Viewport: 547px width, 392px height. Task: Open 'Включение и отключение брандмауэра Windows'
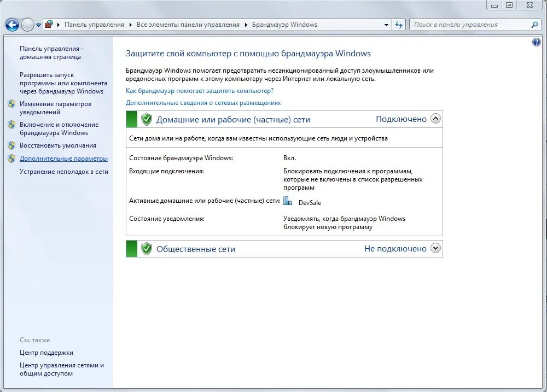[59, 128]
